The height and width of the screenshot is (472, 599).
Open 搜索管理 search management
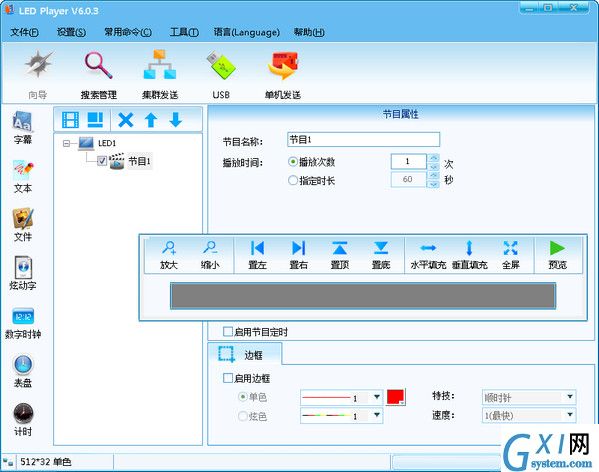[x=99, y=74]
